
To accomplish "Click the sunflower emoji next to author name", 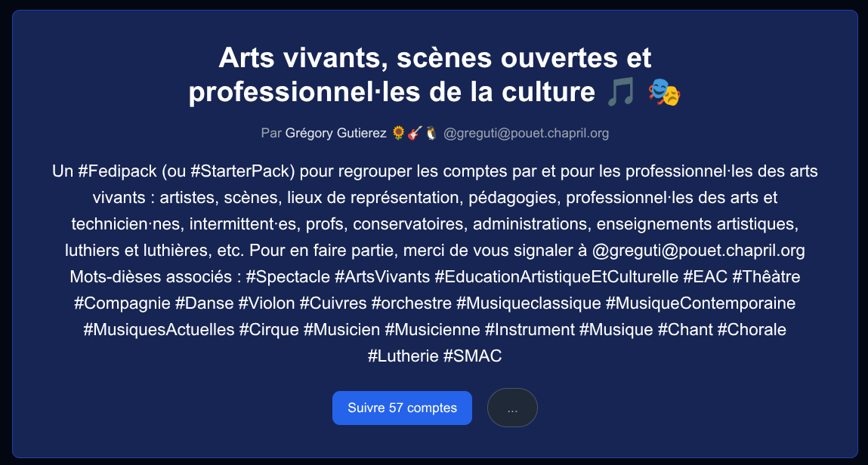I will click(399, 134).
